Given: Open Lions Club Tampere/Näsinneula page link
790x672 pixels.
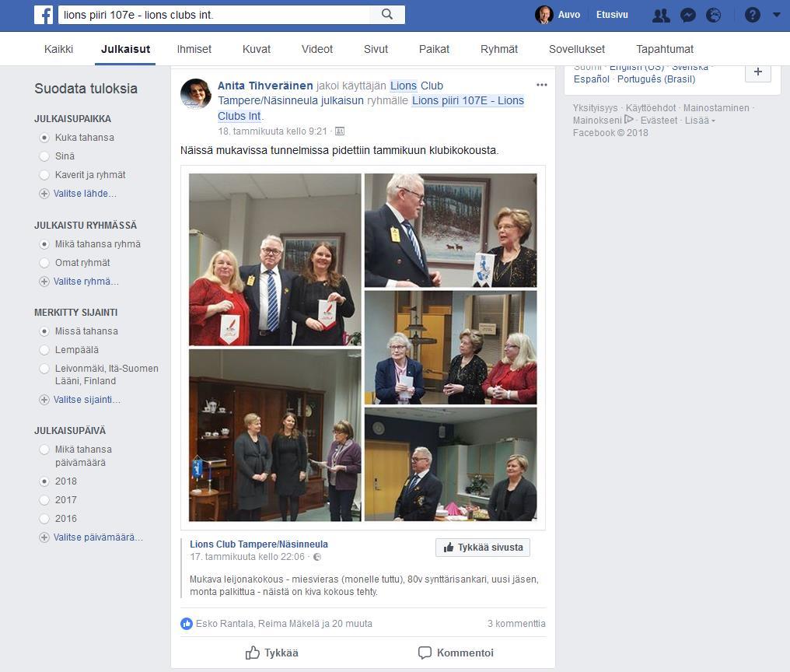Looking at the screenshot, I should click(259, 544).
